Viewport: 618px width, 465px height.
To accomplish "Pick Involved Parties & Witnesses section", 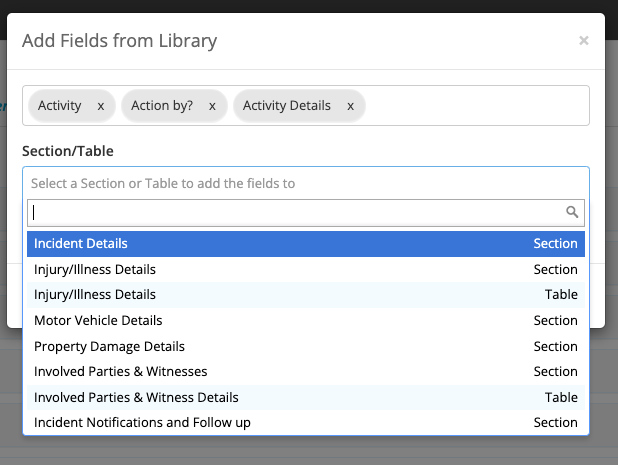I will point(305,371).
